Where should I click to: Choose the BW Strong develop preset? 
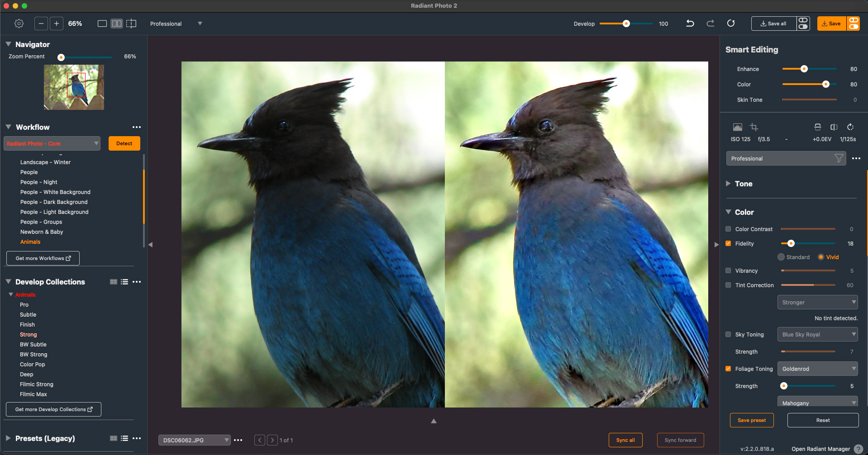[33, 354]
